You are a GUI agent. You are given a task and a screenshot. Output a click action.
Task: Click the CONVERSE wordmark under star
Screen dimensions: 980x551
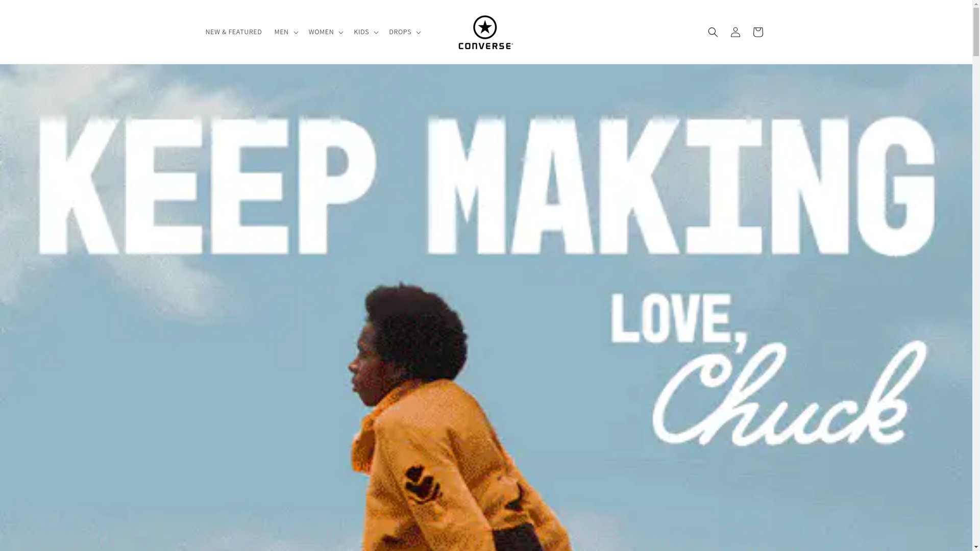tap(485, 45)
